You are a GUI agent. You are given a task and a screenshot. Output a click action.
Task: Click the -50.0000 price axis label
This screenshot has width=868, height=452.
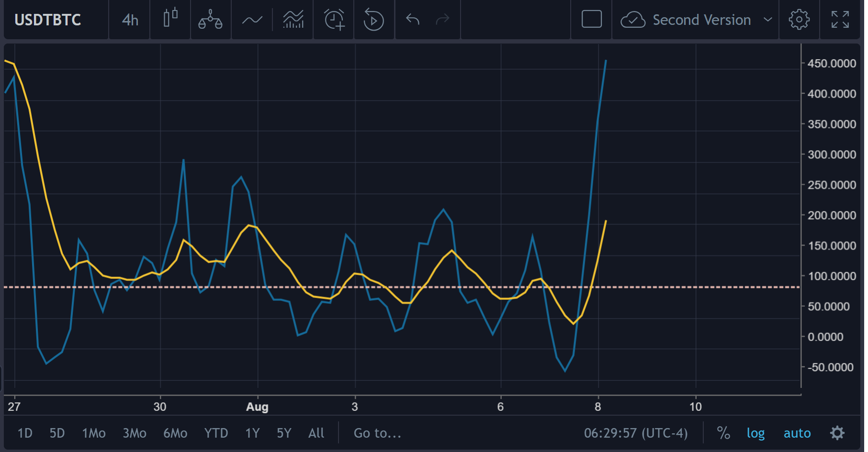click(830, 368)
